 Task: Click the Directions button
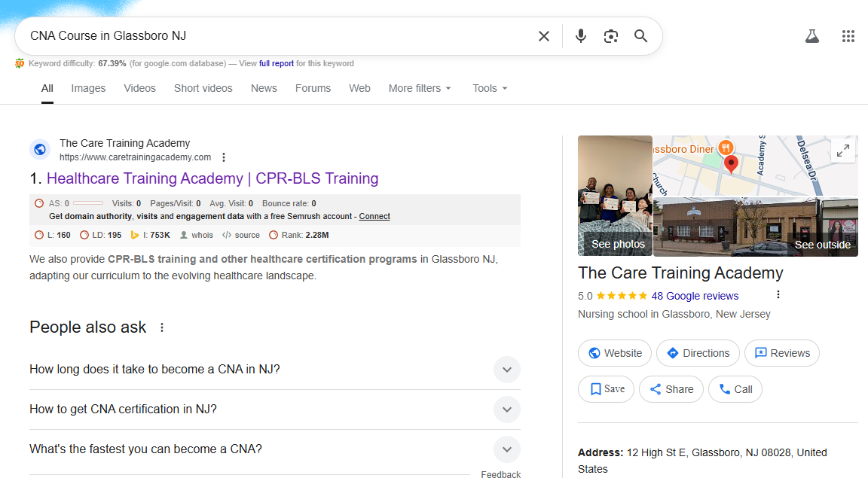click(x=698, y=353)
